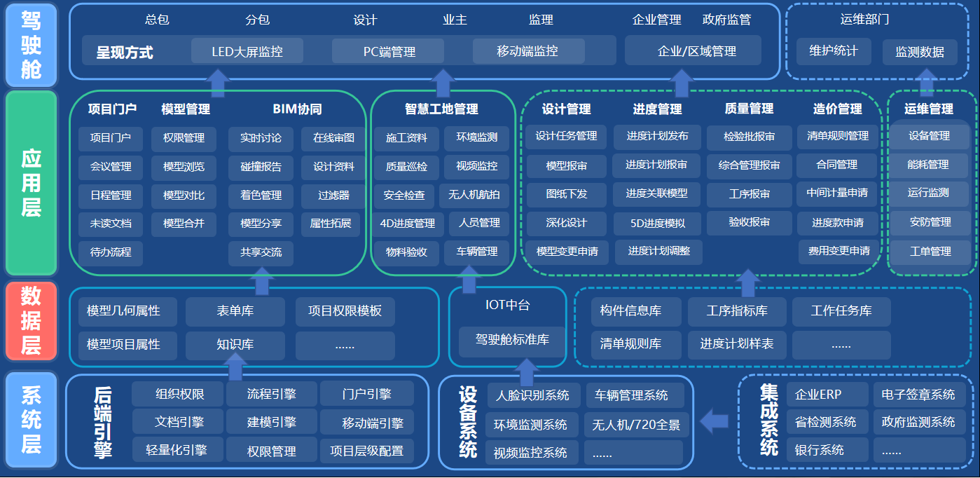Switch to the 数据层 layer label
980x478 pixels.
tap(31, 321)
